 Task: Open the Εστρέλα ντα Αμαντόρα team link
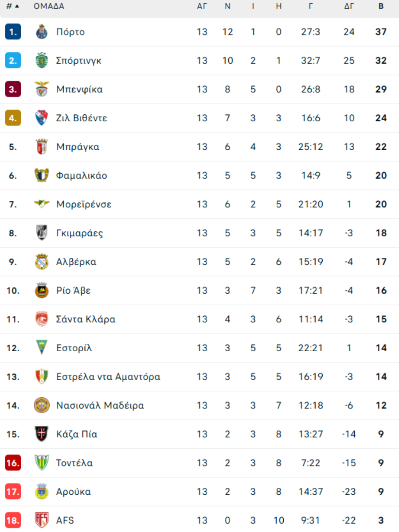coord(108,377)
